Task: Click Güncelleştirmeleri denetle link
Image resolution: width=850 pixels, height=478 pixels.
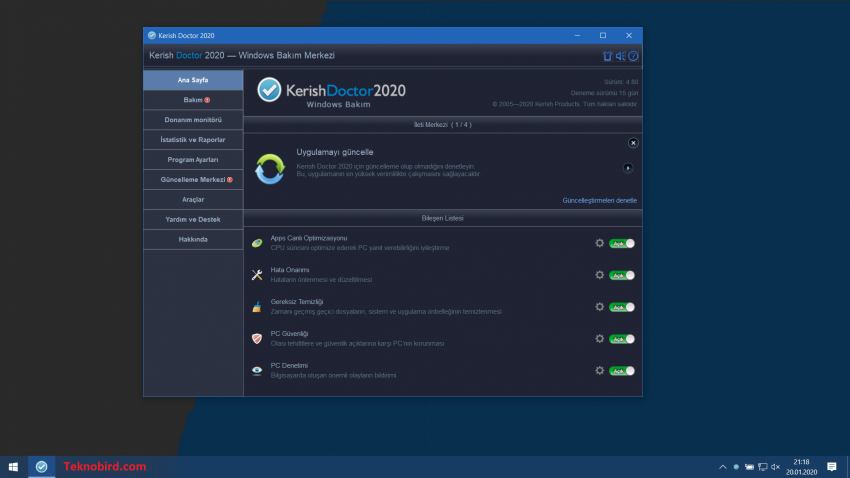Action: (600, 201)
